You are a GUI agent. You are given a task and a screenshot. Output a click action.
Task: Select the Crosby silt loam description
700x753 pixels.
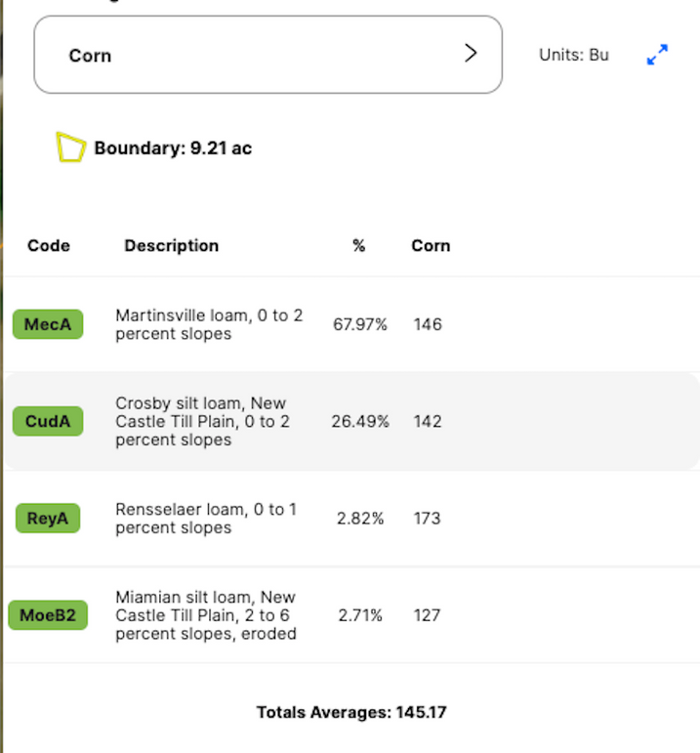(202, 421)
